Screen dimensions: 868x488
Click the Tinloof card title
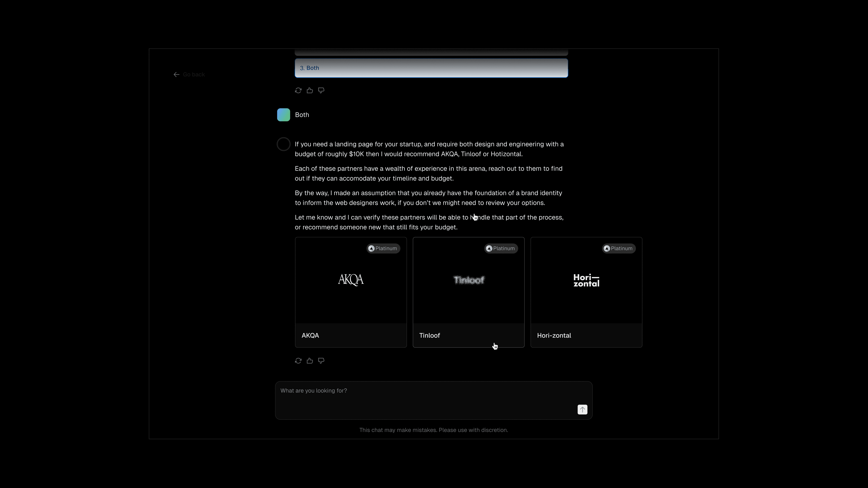click(429, 335)
